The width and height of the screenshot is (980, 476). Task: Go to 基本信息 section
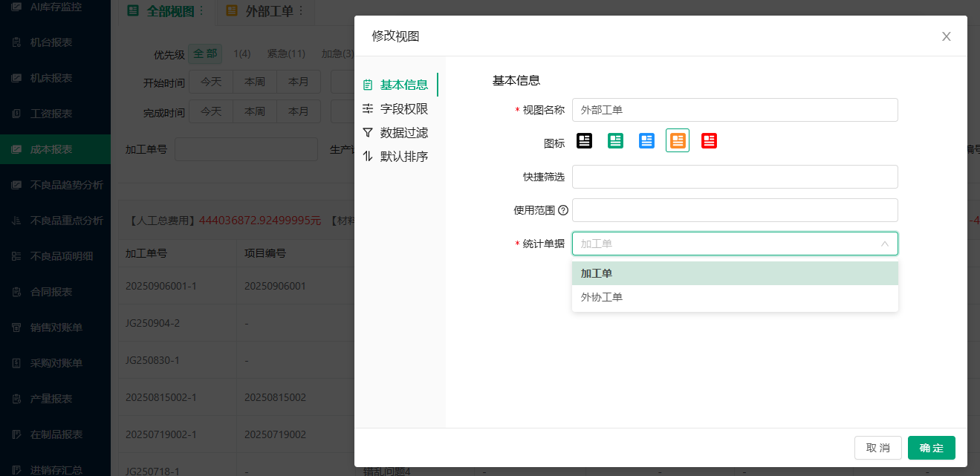(403, 85)
